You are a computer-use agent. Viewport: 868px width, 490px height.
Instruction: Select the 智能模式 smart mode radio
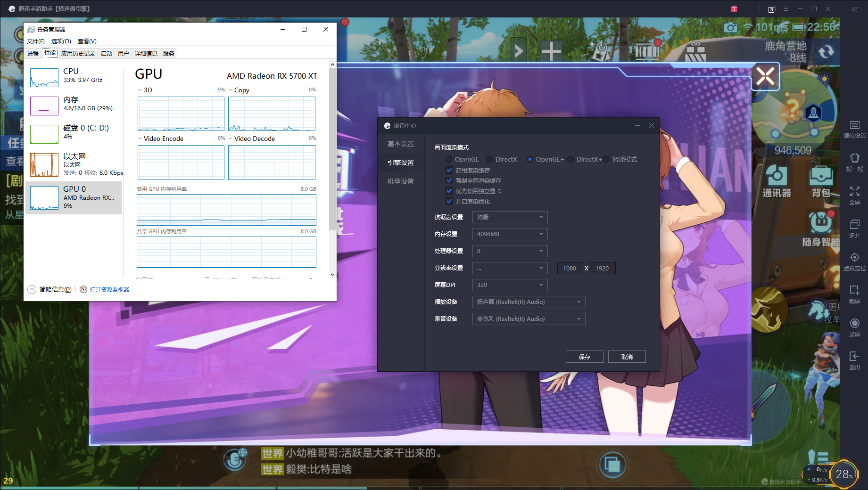coord(606,159)
